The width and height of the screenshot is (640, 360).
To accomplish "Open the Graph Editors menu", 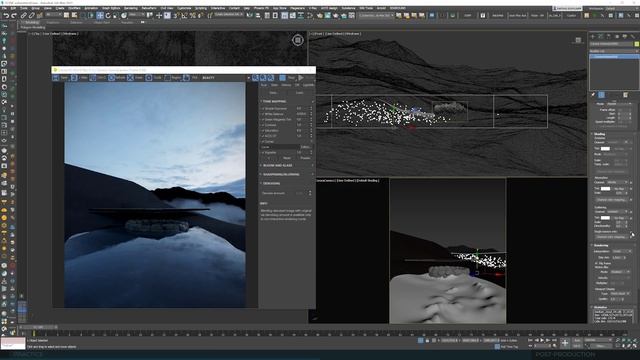I will coord(111,8).
